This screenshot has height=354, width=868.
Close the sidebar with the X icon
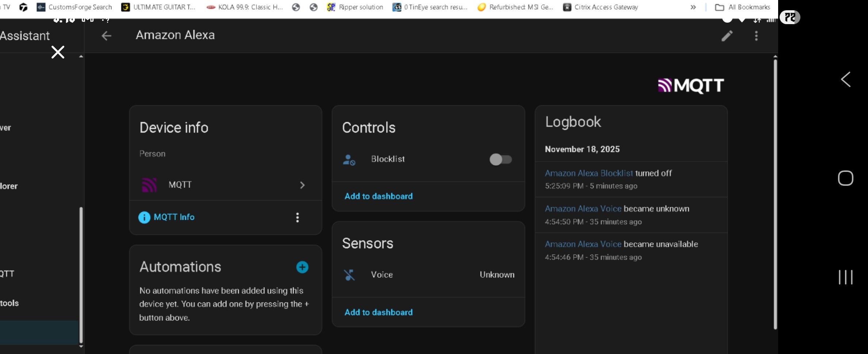(58, 52)
